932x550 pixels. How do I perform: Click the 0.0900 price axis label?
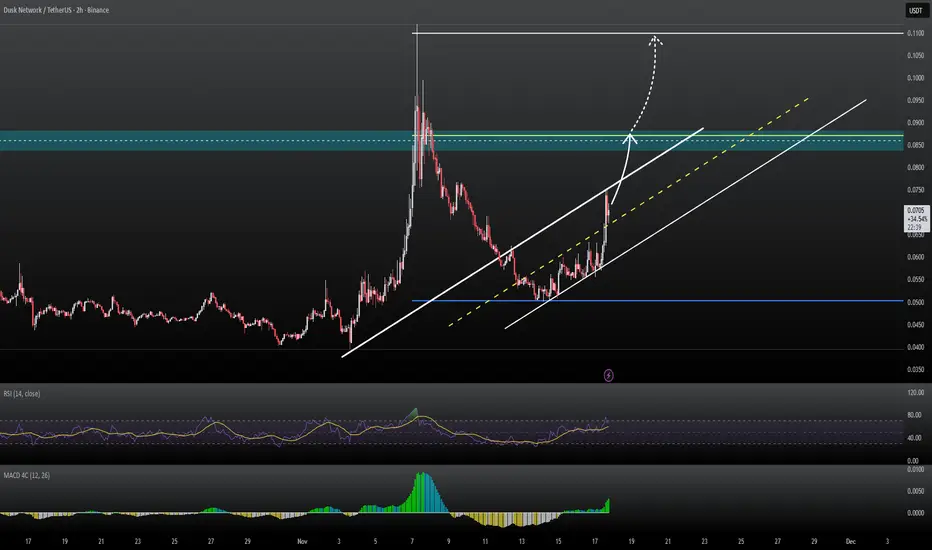(915, 122)
